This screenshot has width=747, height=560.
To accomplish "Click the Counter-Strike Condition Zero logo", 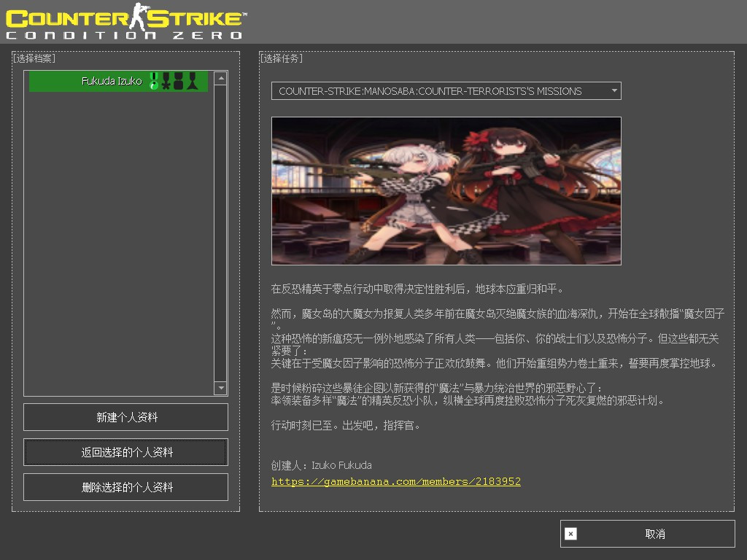I will 126,21.
